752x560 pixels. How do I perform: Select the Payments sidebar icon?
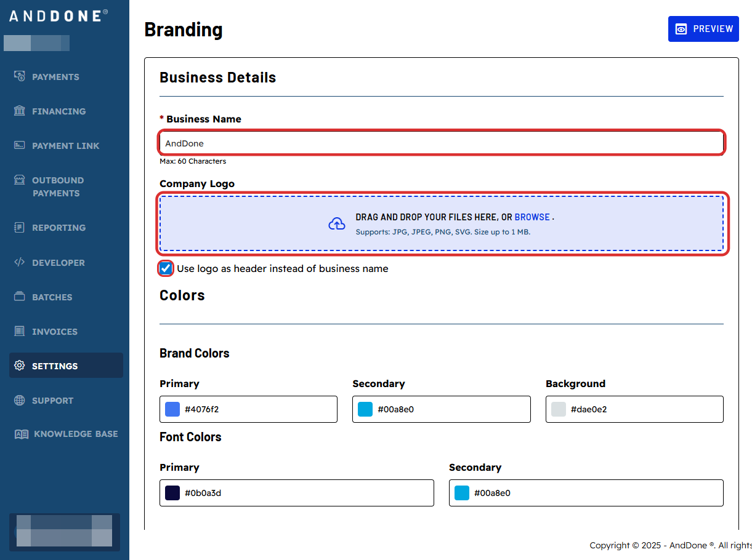click(x=19, y=76)
